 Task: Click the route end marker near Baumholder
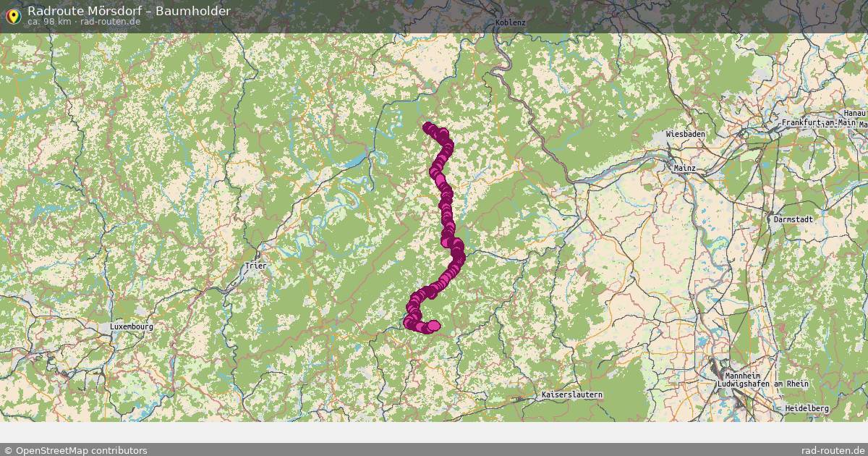(x=434, y=326)
